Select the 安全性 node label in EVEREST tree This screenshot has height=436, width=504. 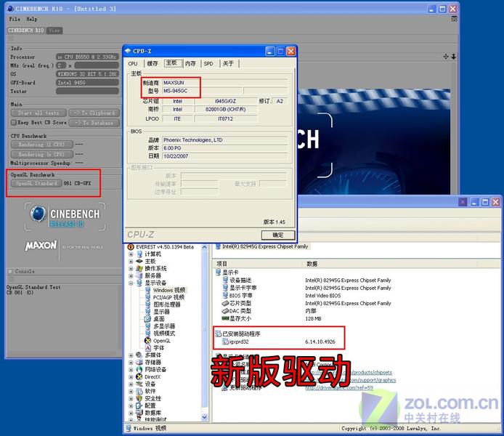coord(153,399)
